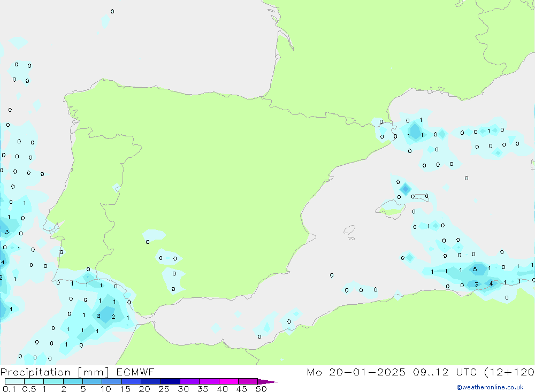
Task: Pick the dark navy 25–30 legend swatch
Action: pos(170,381)
